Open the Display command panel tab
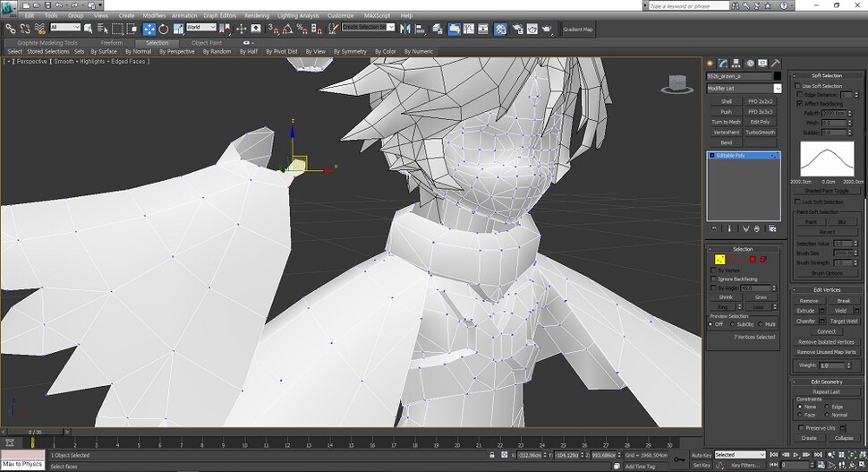This screenshot has width=868, height=472. tap(762, 64)
